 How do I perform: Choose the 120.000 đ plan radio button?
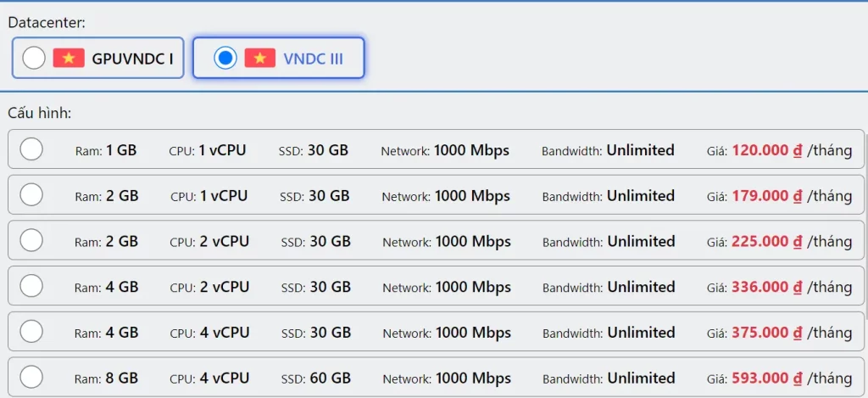pyautogui.click(x=31, y=149)
